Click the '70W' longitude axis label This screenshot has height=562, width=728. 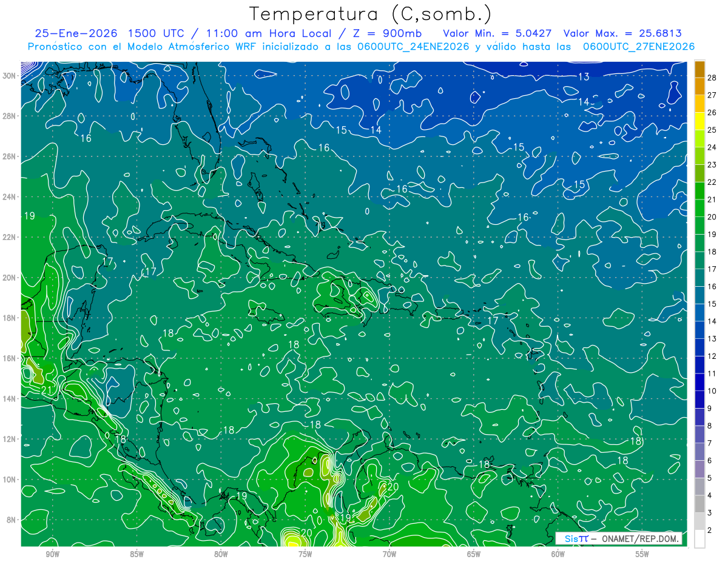point(389,554)
